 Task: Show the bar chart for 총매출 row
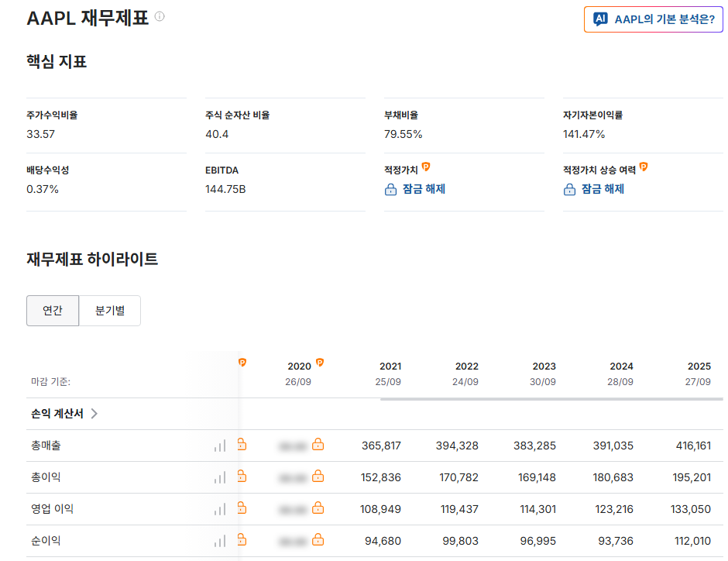pyautogui.click(x=220, y=446)
